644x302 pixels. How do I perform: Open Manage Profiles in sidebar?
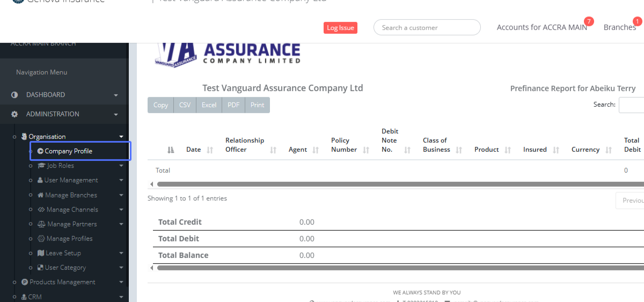coord(69,239)
